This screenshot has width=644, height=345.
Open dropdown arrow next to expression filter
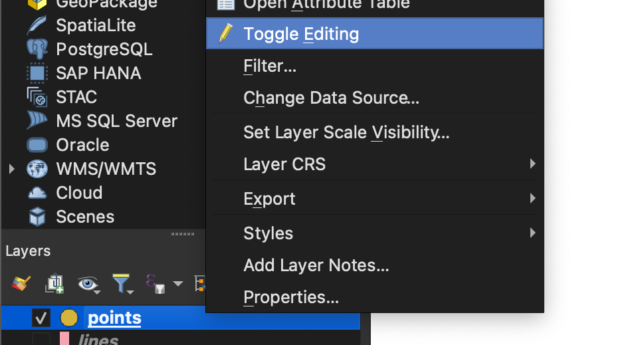click(x=178, y=284)
